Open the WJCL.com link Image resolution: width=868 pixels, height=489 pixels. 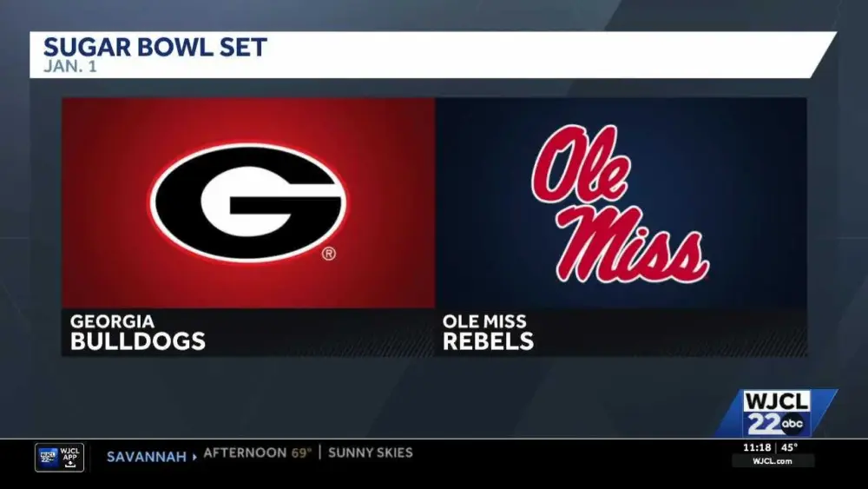[773, 461]
